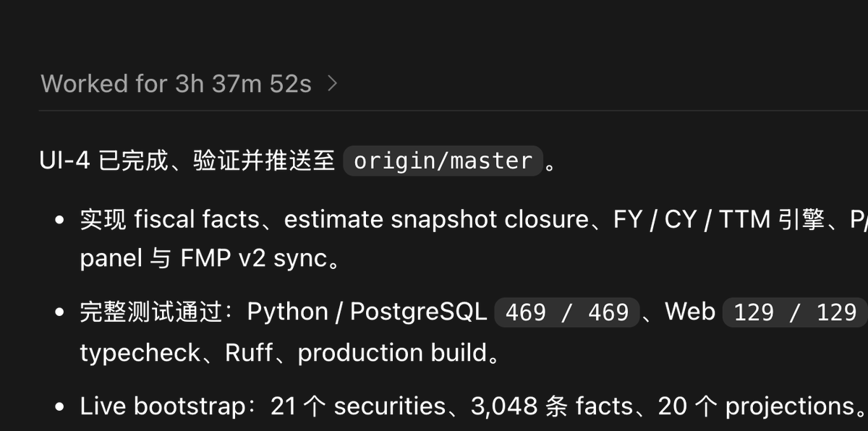Viewport: 868px width, 431px height.
Task: Click the bullet dot before Live bootstrap line
Action: (61, 406)
